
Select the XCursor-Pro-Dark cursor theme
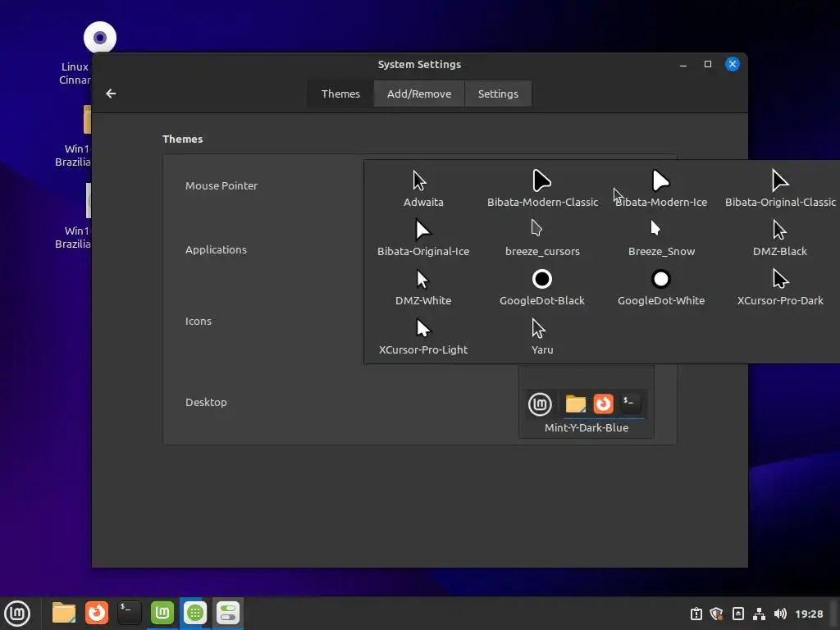tap(780, 287)
